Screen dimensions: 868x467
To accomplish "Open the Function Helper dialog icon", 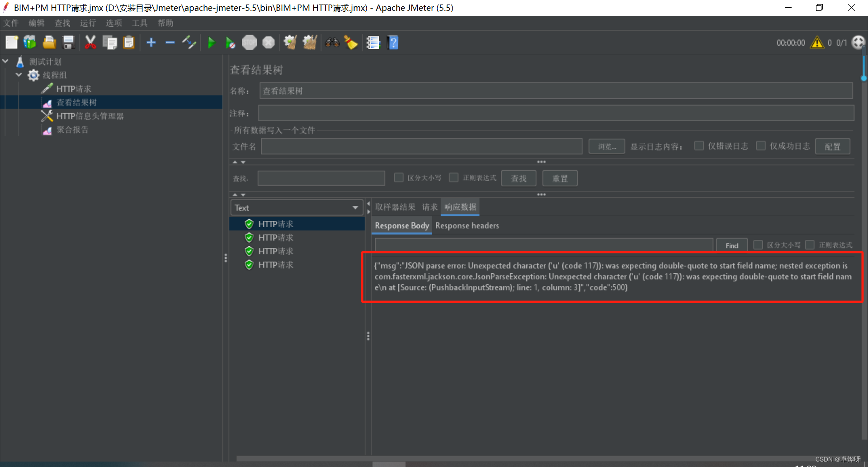I will (x=373, y=42).
